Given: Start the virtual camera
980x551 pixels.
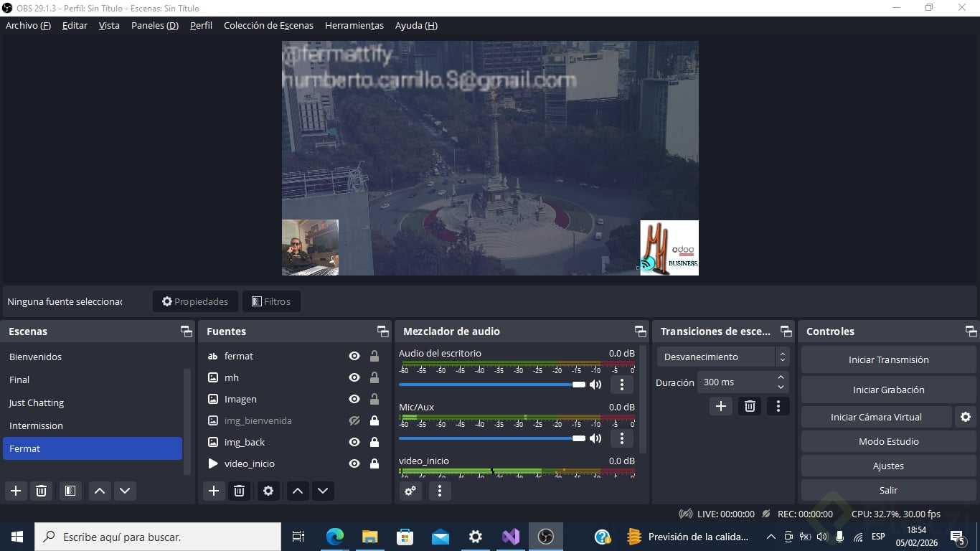Looking at the screenshot, I should click(876, 417).
